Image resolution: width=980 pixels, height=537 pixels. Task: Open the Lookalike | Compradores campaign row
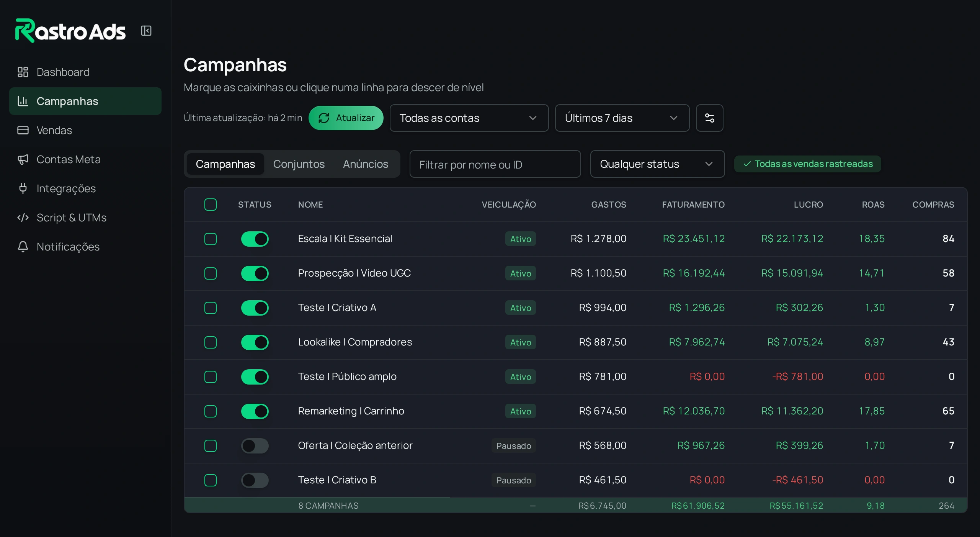tap(576, 342)
